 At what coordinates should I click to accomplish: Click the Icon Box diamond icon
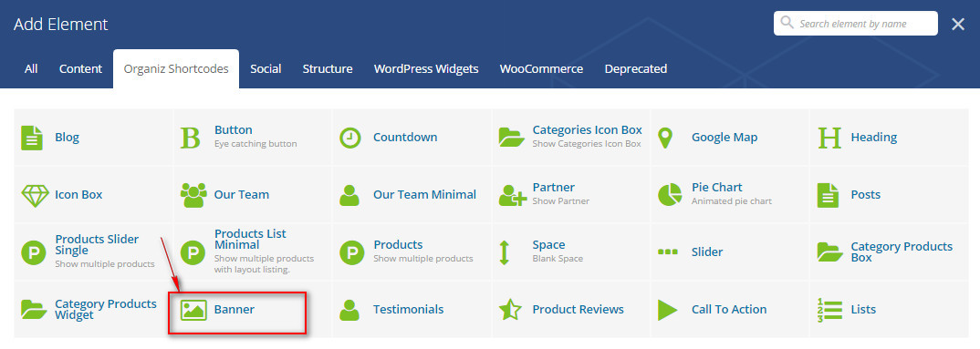35,195
